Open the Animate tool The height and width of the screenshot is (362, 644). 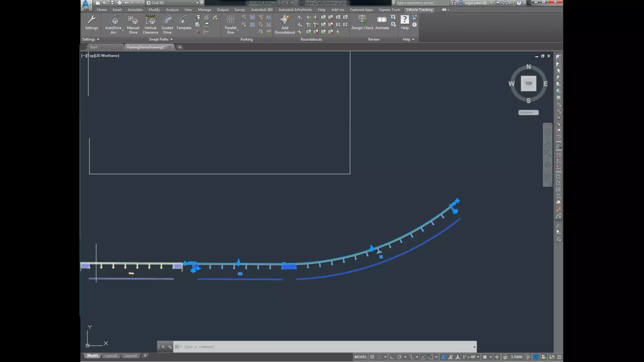382,23
